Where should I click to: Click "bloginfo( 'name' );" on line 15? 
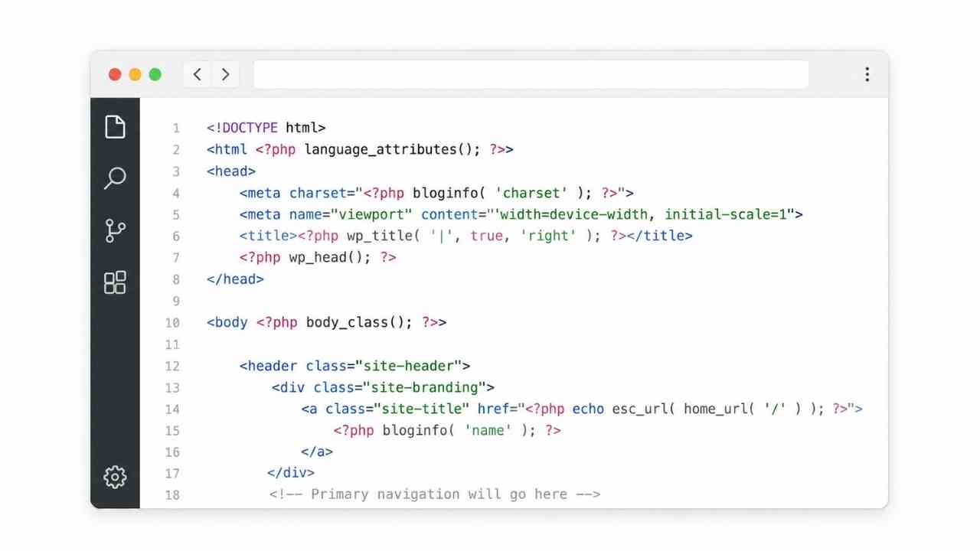(459, 430)
